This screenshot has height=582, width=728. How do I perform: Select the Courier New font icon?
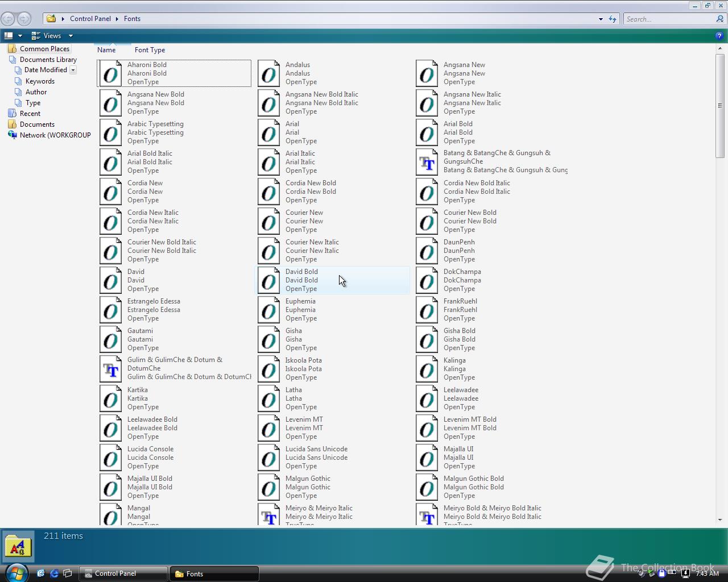(x=269, y=221)
